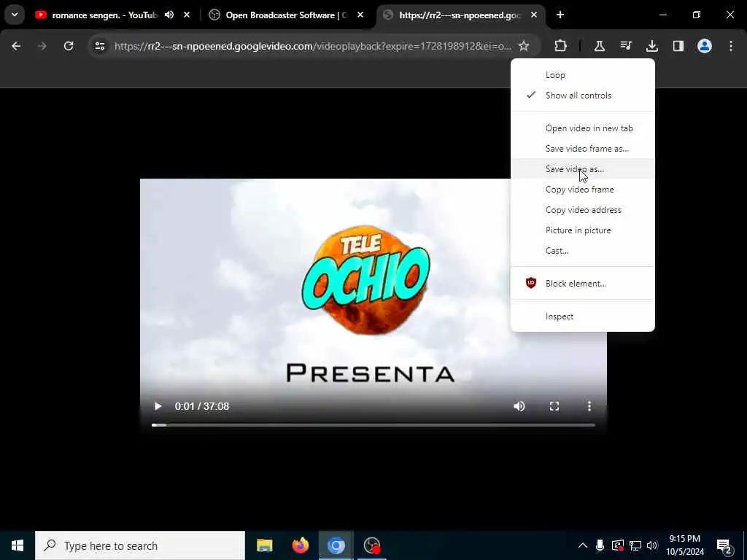This screenshot has width=747, height=560.
Task: Close the googlevideo.com tab
Action: (534, 15)
